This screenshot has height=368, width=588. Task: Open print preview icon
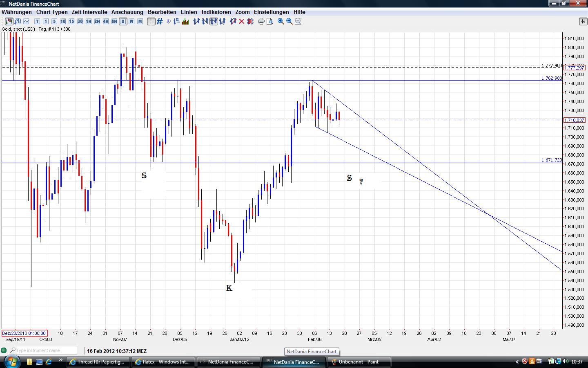pyautogui.click(x=269, y=21)
